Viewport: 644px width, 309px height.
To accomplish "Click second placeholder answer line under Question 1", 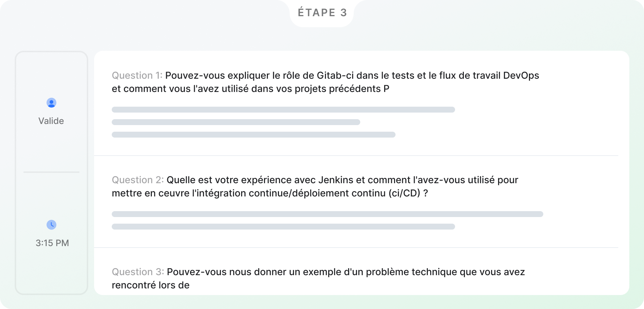I will click(x=236, y=122).
